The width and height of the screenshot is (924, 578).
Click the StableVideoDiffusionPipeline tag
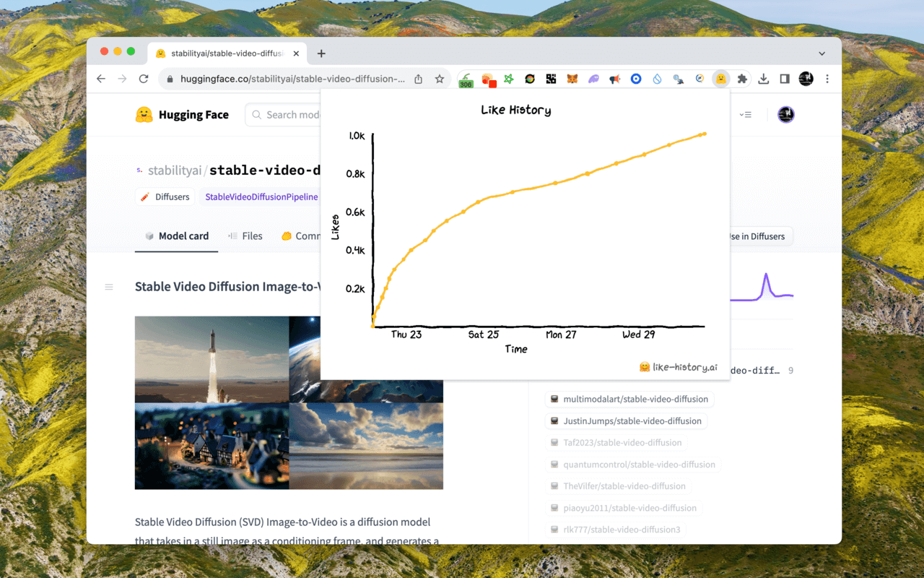point(261,197)
